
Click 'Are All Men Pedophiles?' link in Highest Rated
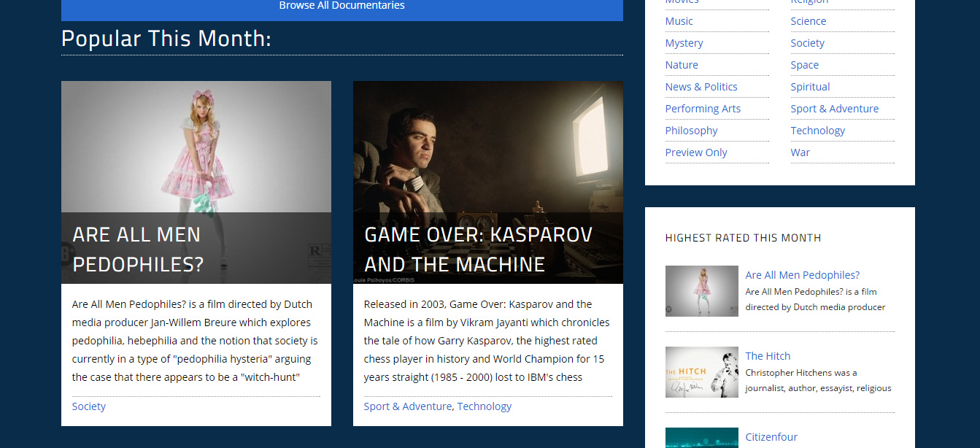coord(803,275)
